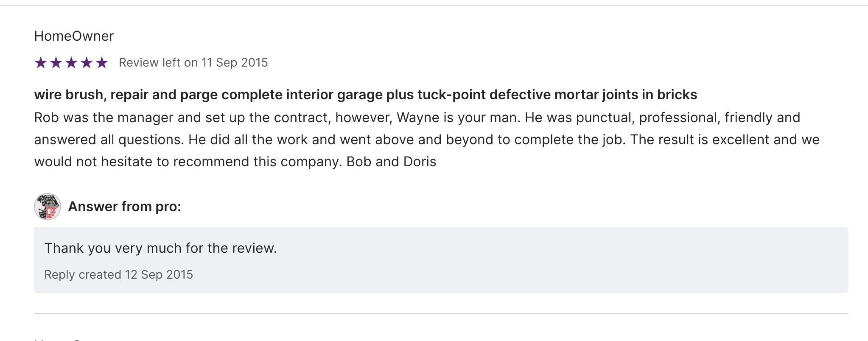The height and width of the screenshot is (341, 868).
Task: Click 'Thank you very much for the review.' text
Action: pos(160,248)
